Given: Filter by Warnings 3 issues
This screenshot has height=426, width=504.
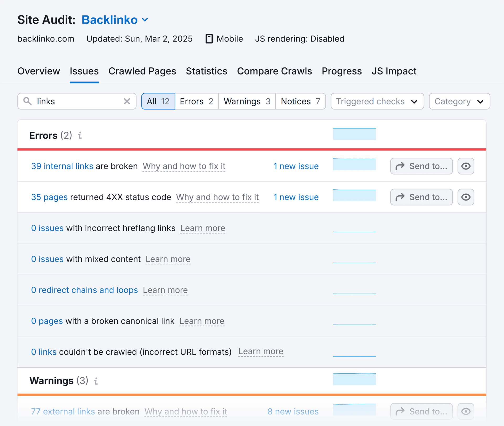Looking at the screenshot, I should pos(247,101).
